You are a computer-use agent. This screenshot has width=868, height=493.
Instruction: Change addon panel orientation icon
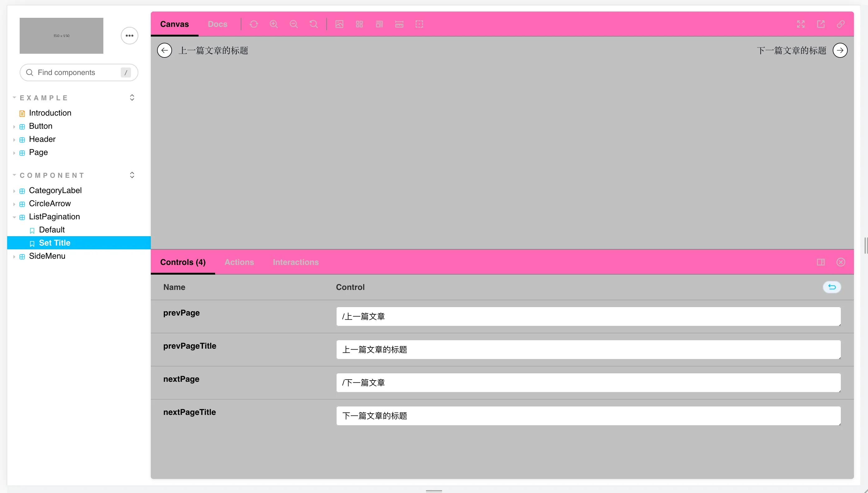(821, 262)
